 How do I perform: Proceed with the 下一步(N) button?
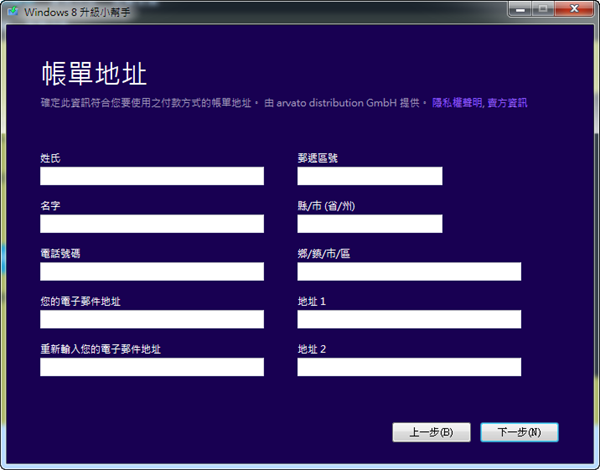(x=519, y=432)
